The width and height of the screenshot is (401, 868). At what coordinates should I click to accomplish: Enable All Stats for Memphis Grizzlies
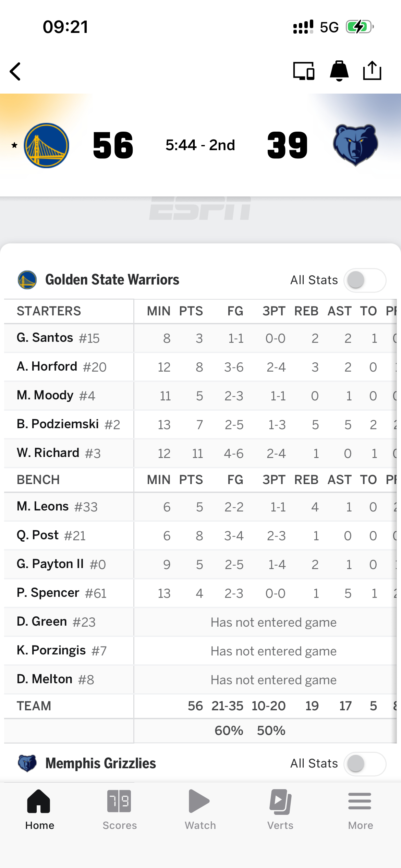click(x=365, y=764)
